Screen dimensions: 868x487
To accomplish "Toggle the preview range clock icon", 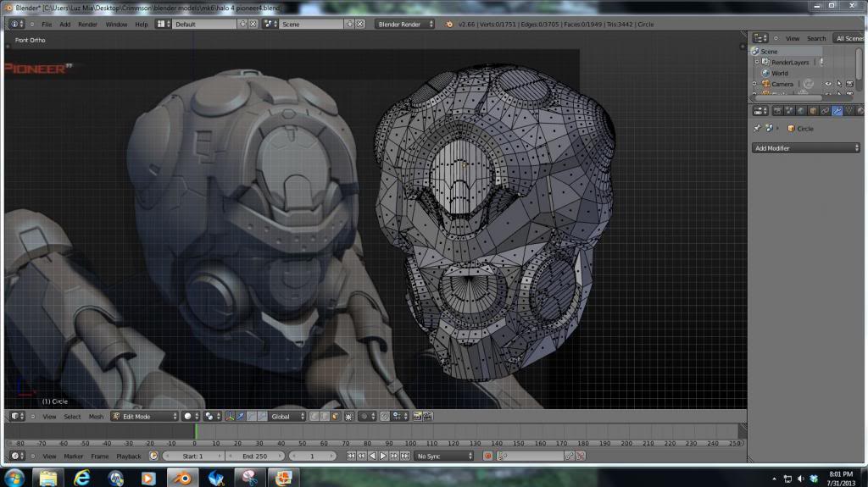I will pos(153,456).
